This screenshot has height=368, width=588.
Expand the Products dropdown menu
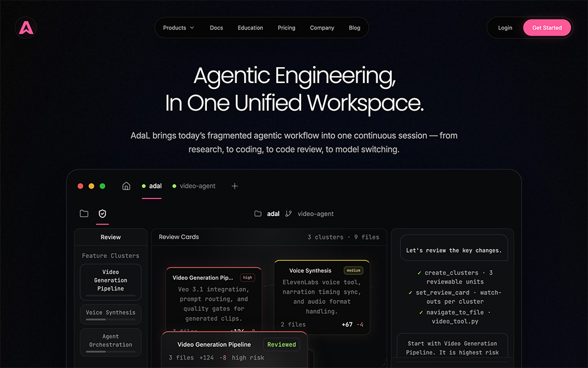(x=179, y=28)
